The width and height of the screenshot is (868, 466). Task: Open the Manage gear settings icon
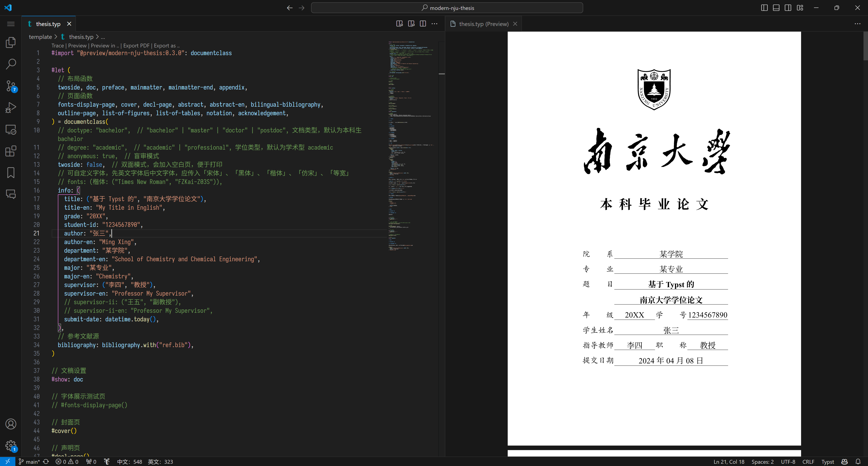coord(11,445)
